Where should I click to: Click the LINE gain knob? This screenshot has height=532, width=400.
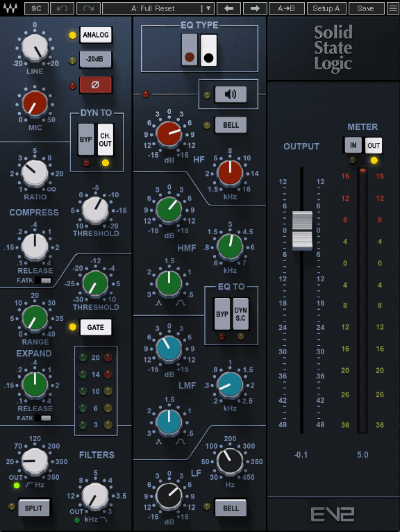[35, 48]
